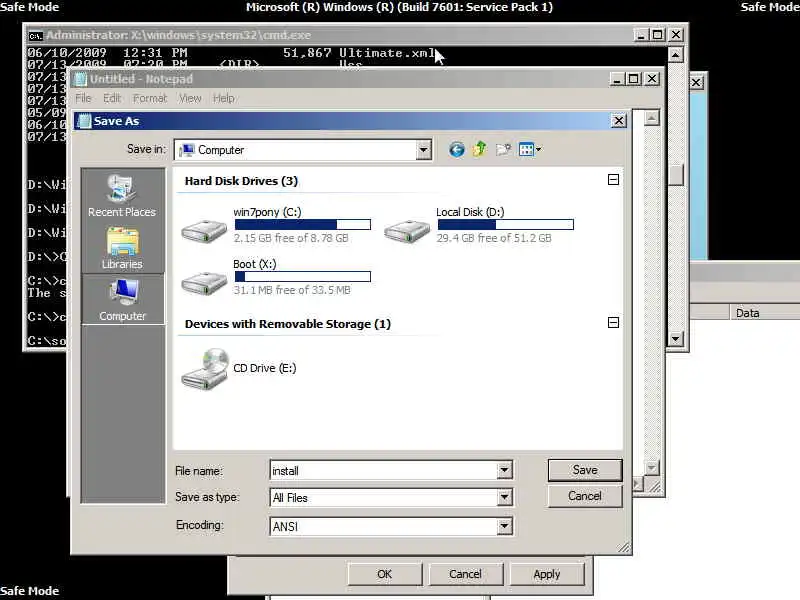Click the Notepad icon in the Untitled title bar
The height and width of the screenshot is (600, 800).
tap(80, 79)
